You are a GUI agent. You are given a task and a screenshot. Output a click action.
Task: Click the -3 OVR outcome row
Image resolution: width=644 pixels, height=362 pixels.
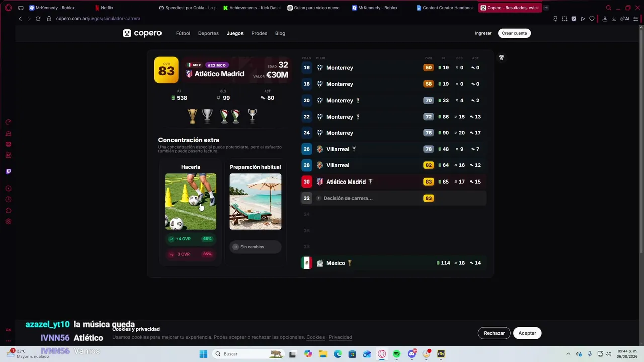[191, 254]
